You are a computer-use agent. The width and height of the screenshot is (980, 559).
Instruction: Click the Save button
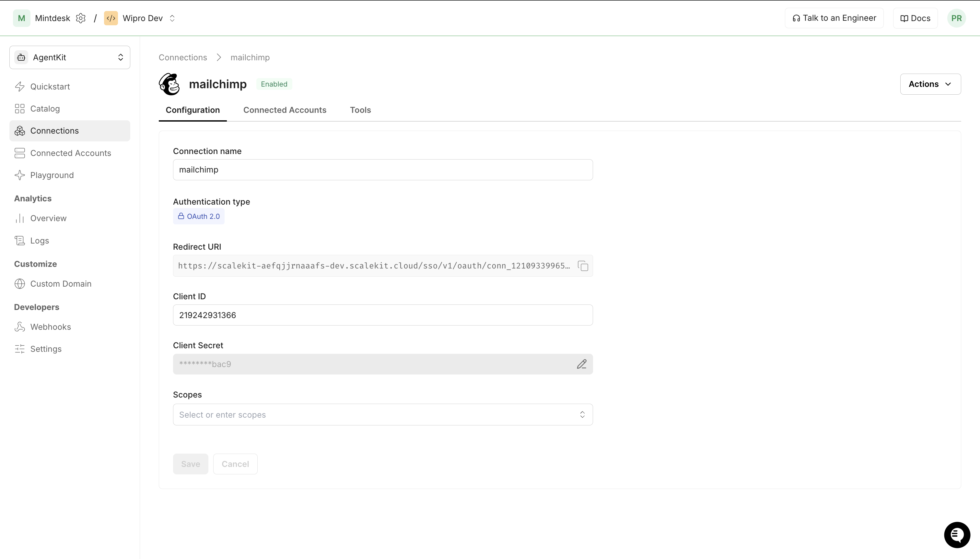coord(190,464)
